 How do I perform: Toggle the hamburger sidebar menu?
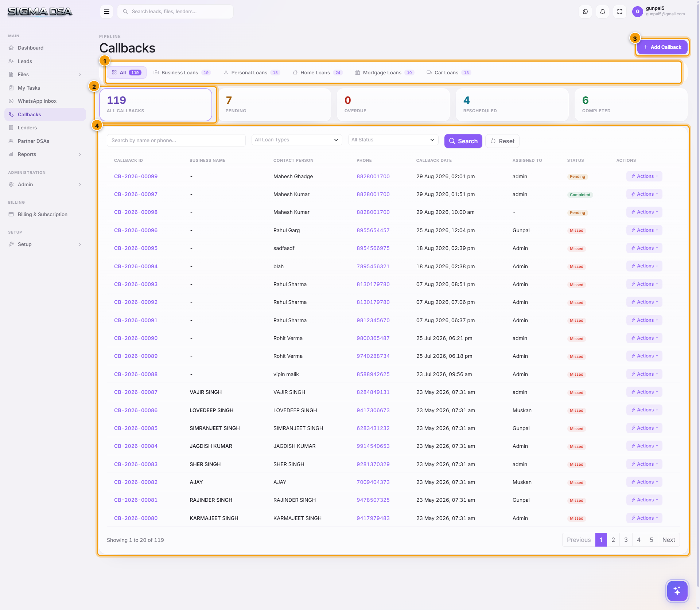pos(106,12)
